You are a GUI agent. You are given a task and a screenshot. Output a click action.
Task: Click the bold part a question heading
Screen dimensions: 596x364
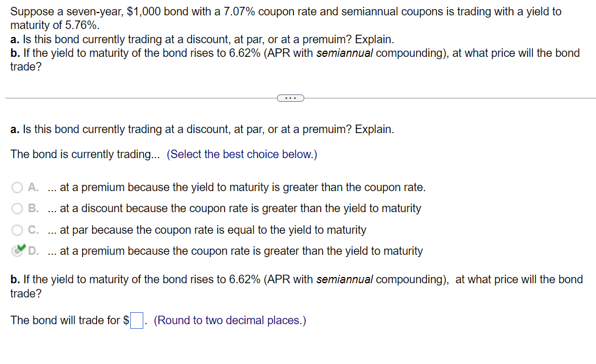tap(13, 129)
